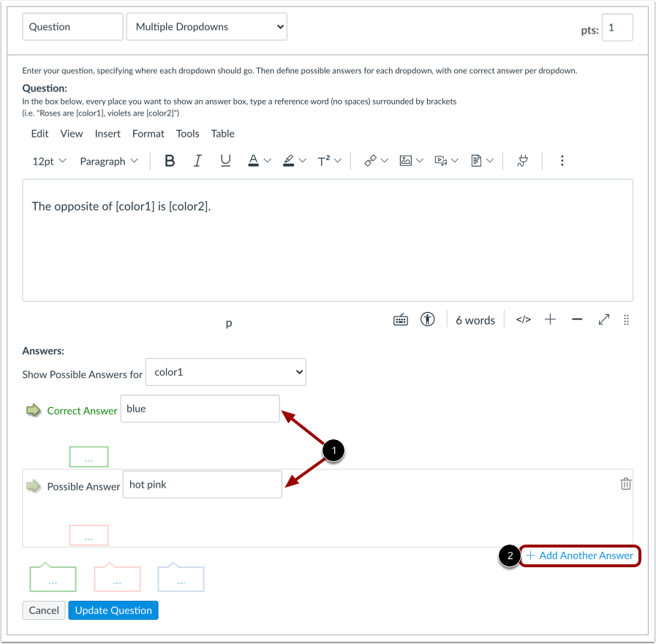The width and height of the screenshot is (656, 644).
Task: Toggle bold formatting in the editor
Action: tap(170, 160)
